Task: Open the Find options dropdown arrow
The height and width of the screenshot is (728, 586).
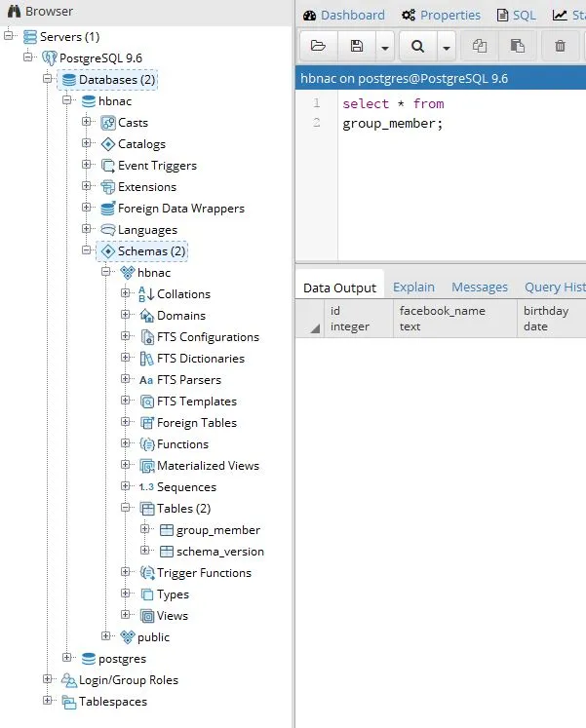Action: click(447, 47)
